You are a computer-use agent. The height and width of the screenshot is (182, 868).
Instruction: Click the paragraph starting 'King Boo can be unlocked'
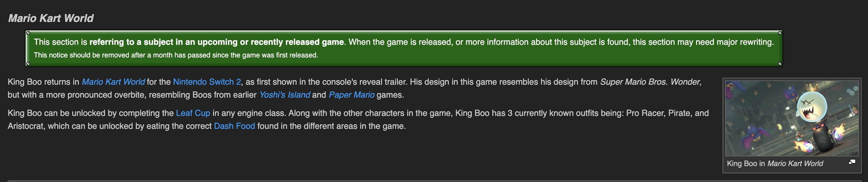tap(358, 120)
